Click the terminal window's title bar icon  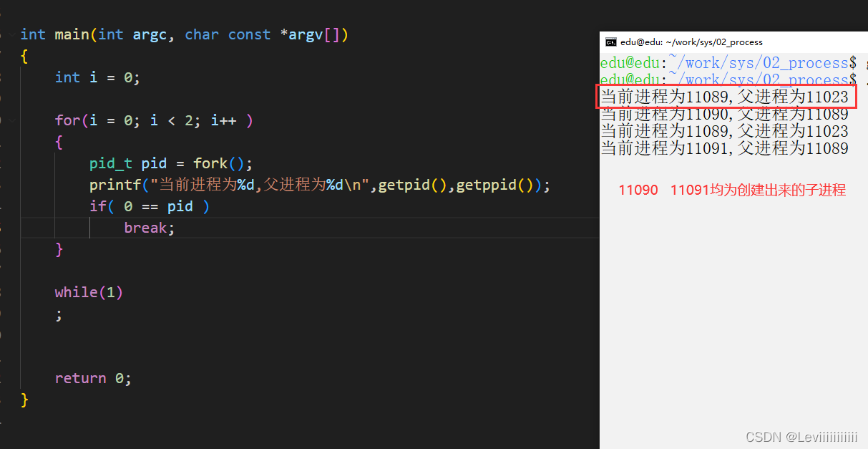click(610, 42)
